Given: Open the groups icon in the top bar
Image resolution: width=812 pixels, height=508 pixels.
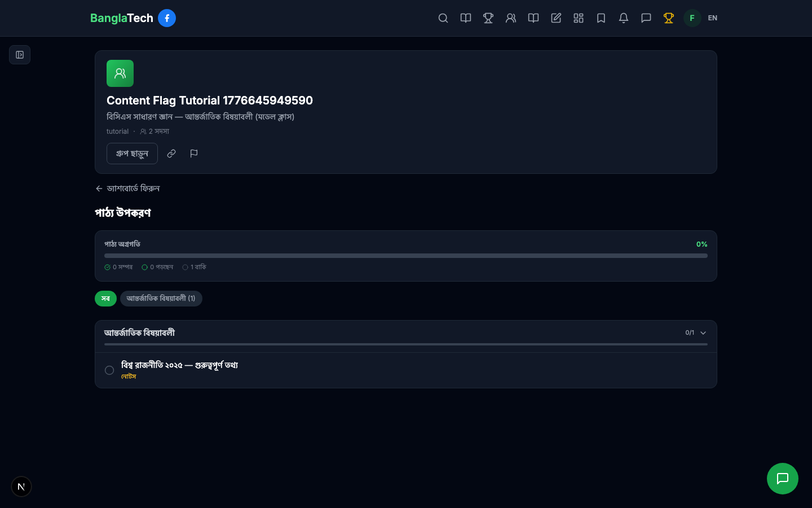Looking at the screenshot, I should [511, 18].
